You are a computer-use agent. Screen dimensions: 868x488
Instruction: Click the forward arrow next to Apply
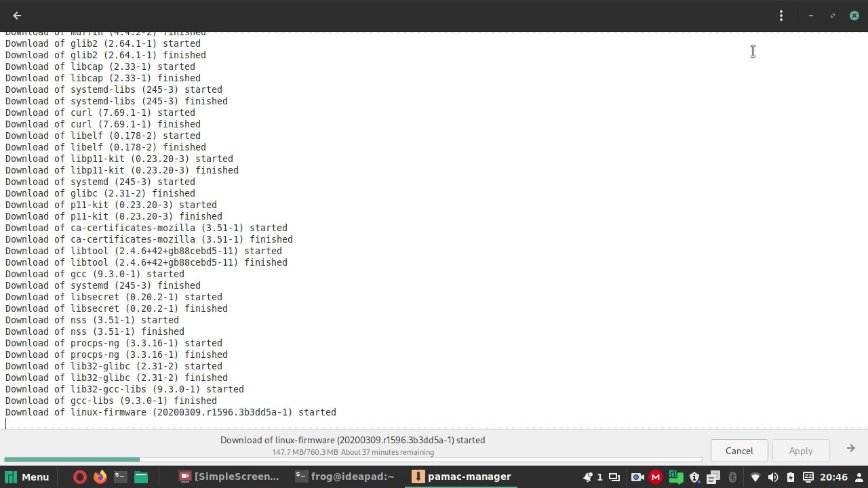pyautogui.click(x=850, y=448)
